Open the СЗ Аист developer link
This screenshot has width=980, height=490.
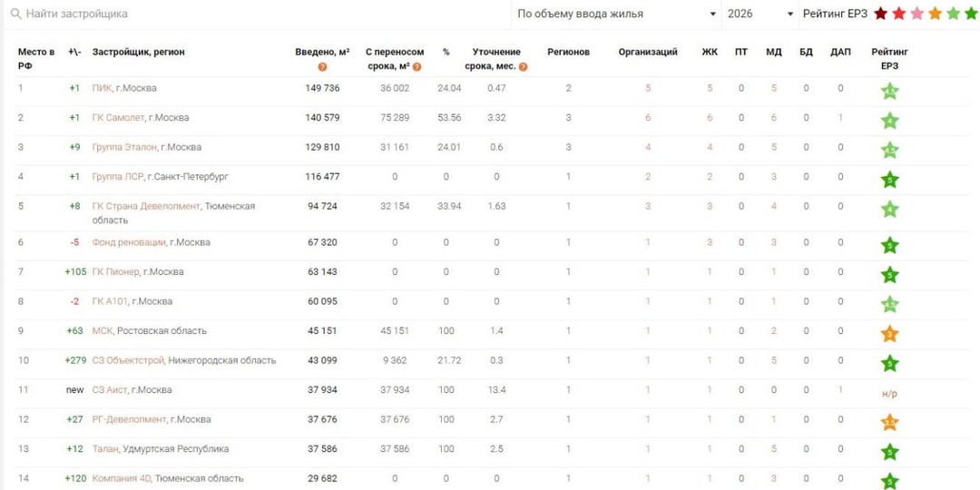click(110, 389)
